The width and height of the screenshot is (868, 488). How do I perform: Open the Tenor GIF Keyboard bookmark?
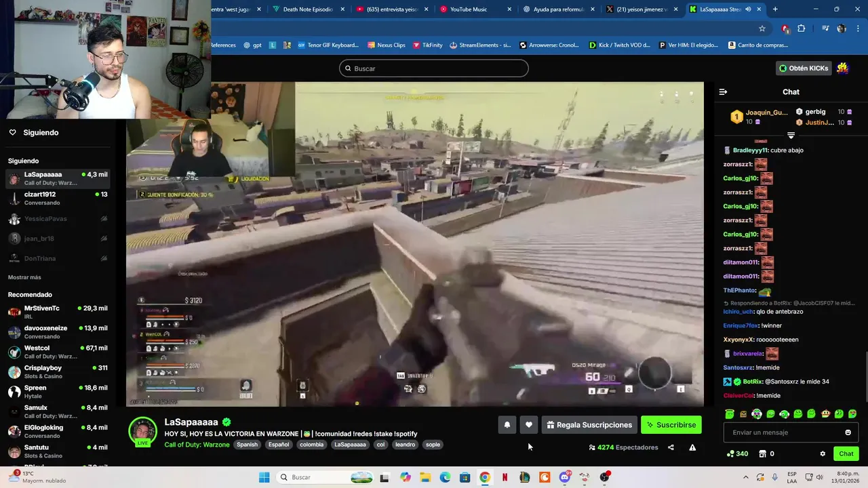(328, 45)
